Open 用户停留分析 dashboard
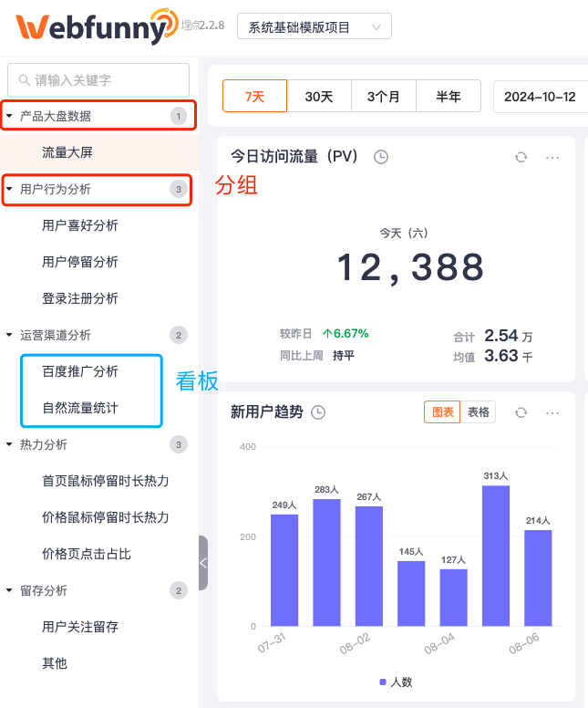588x708 pixels. [x=80, y=262]
